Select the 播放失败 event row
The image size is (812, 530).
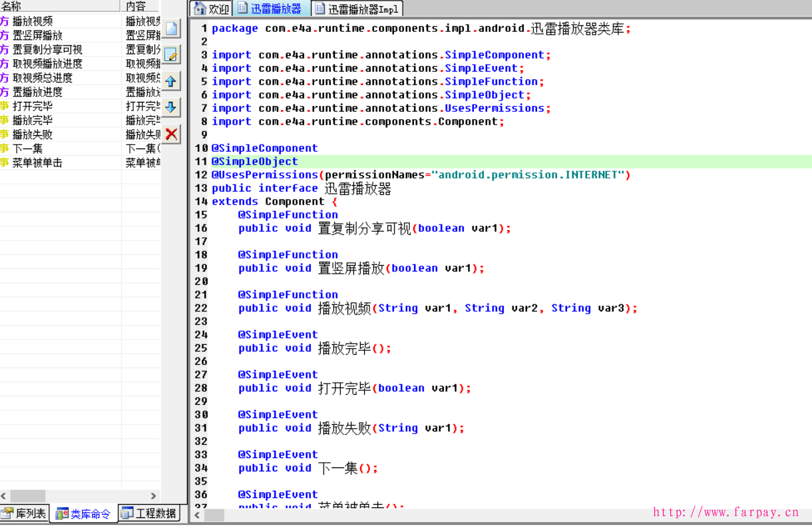point(33,134)
